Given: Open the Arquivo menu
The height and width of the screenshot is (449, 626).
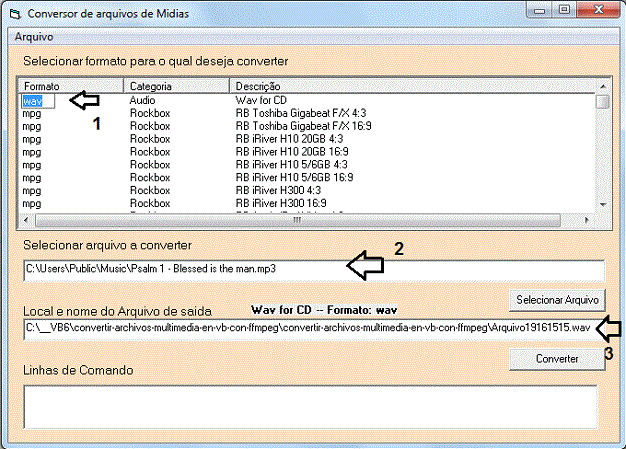Looking at the screenshot, I should click(34, 37).
